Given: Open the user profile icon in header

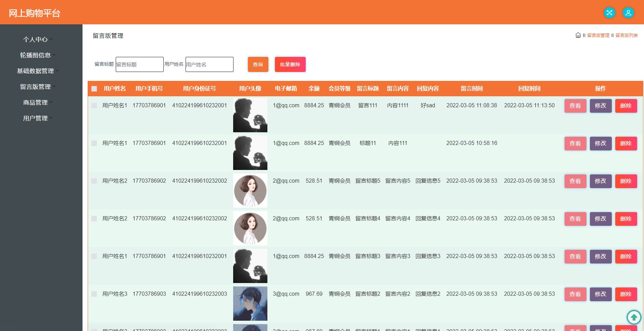Looking at the screenshot, I should [628, 13].
